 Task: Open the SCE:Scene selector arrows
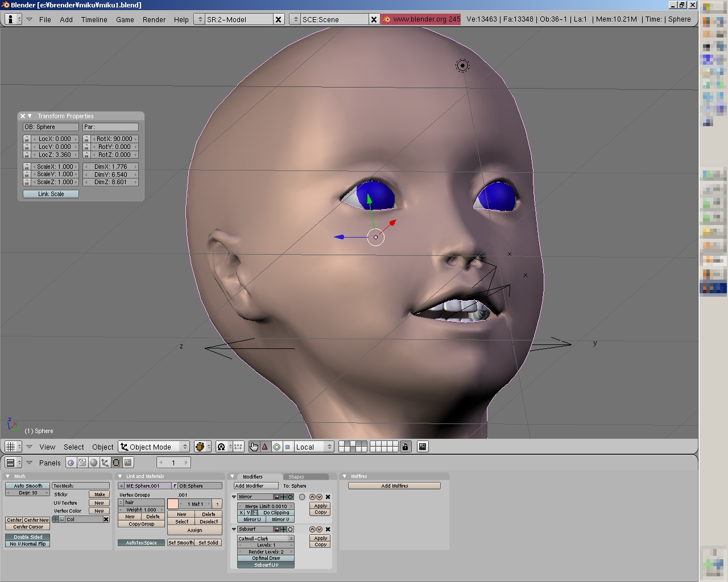(295, 19)
